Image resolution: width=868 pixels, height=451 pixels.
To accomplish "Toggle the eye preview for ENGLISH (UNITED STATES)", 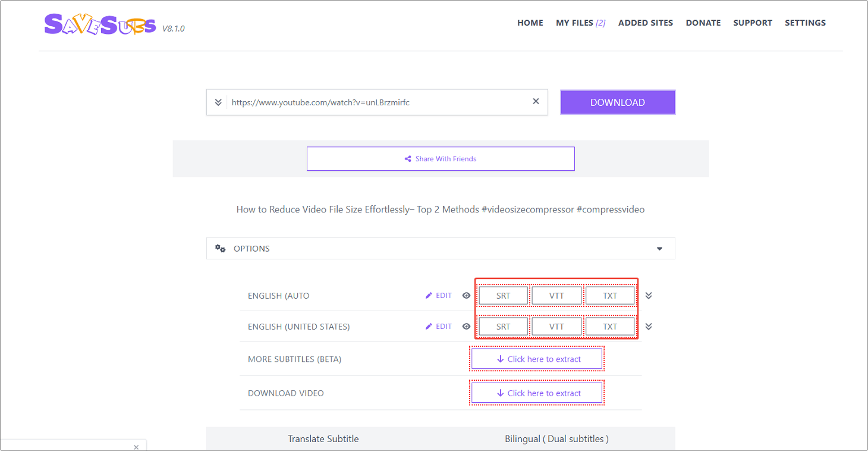I will pos(466,326).
